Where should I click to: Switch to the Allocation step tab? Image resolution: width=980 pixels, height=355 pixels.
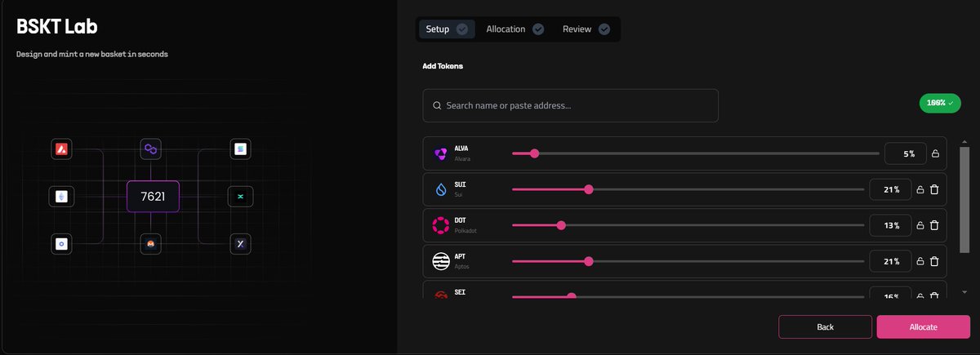(x=514, y=29)
